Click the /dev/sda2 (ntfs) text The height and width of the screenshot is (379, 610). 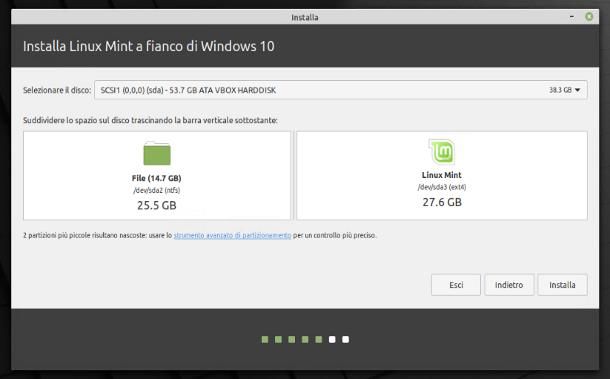click(x=156, y=190)
